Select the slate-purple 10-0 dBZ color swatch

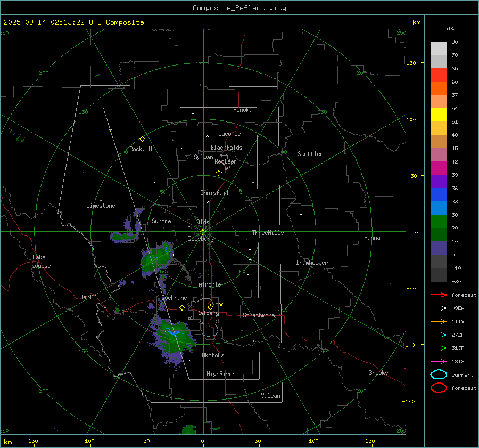pyautogui.click(x=439, y=248)
